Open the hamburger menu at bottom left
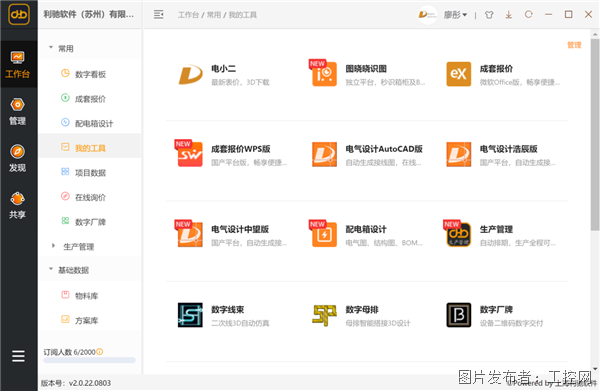Viewport: 600px width, 391px height. click(x=18, y=356)
